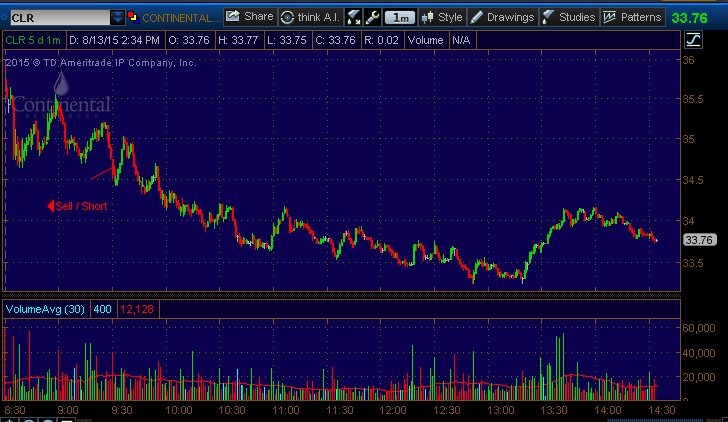This screenshot has height=422, width=728.
Task: Click the Drawings pencil icon
Action: pos(476,18)
